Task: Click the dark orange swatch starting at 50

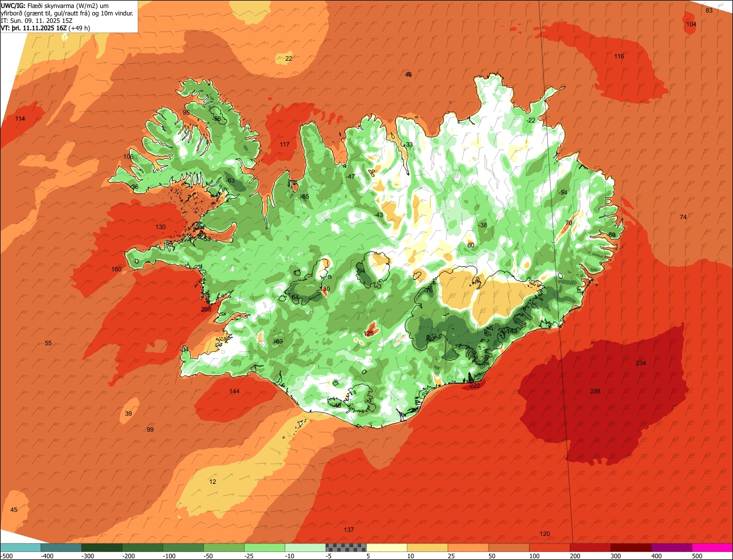Action: (508, 547)
